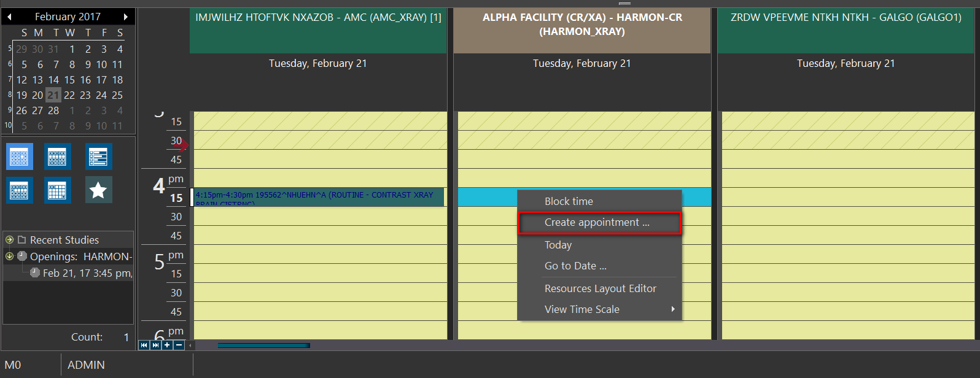Select Block time in context menu
Viewport: 980px width, 378px height.
tap(569, 201)
